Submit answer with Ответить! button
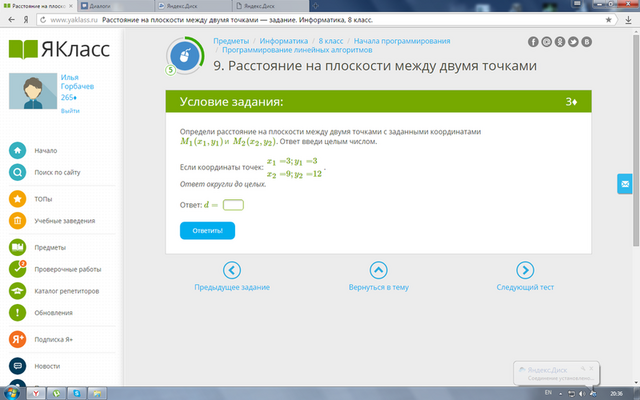The height and width of the screenshot is (400, 640). (x=207, y=231)
